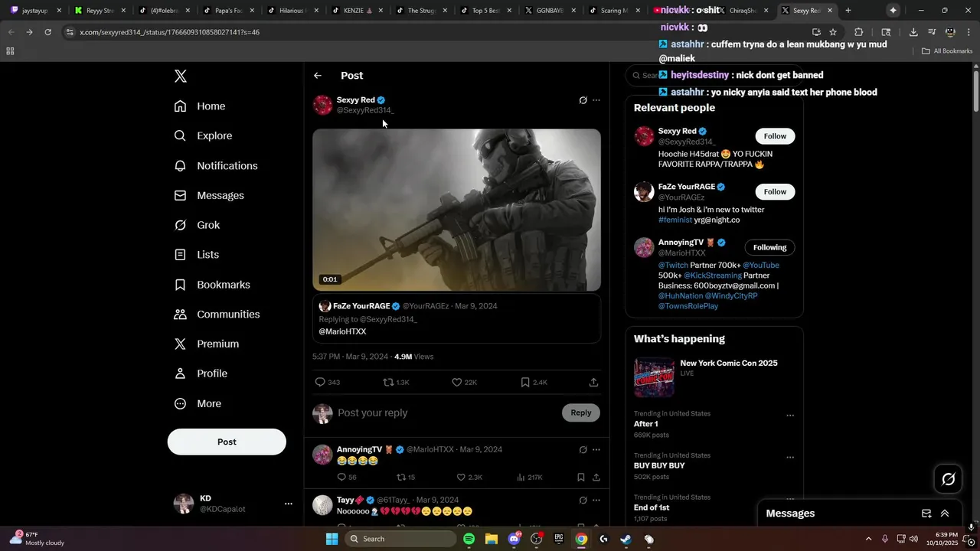This screenshot has width=980, height=551.
Task: Click Following button for AnnoyingTV
Action: pyautogui.click(x=770, y=247)
